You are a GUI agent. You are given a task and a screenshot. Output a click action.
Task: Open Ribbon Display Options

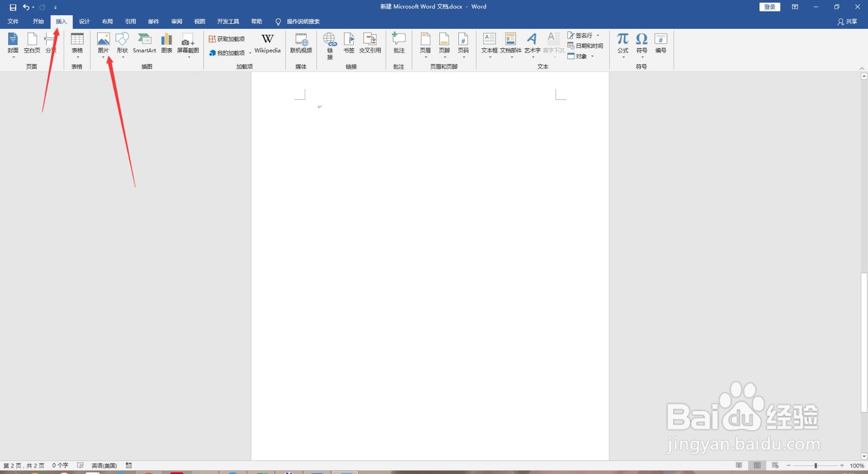(x=795, y=7)
